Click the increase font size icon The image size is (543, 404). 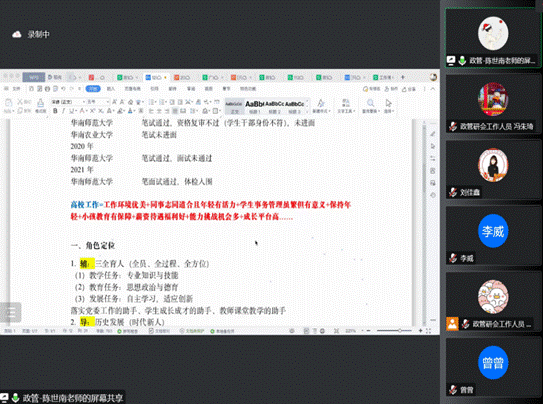pyautogui.click(x=114, y=102)
